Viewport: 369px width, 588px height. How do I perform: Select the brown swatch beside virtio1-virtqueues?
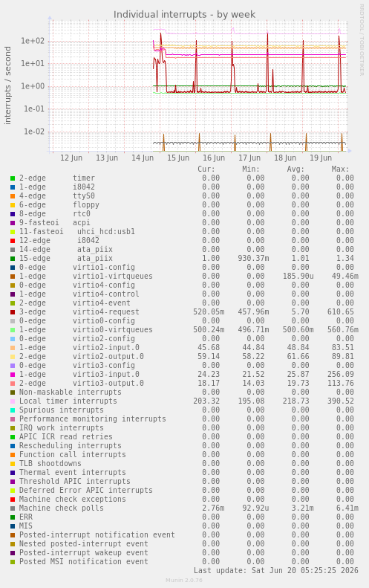point(13,277)
